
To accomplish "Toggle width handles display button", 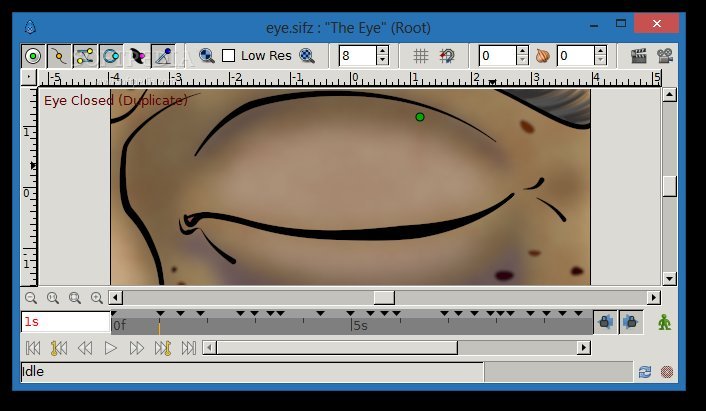I will point(137,56).
